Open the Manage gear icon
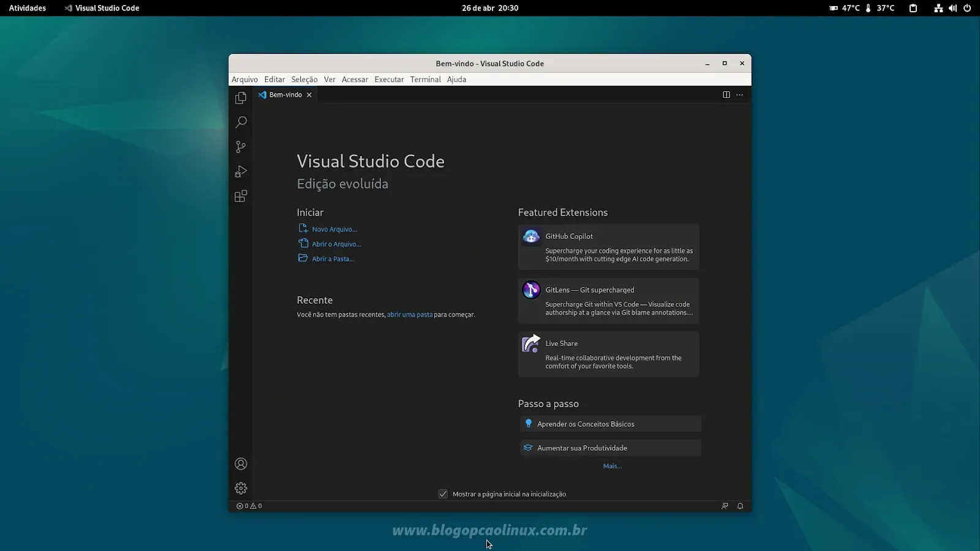This screenshot has width=980, height=551. click(x=241, y=489)
